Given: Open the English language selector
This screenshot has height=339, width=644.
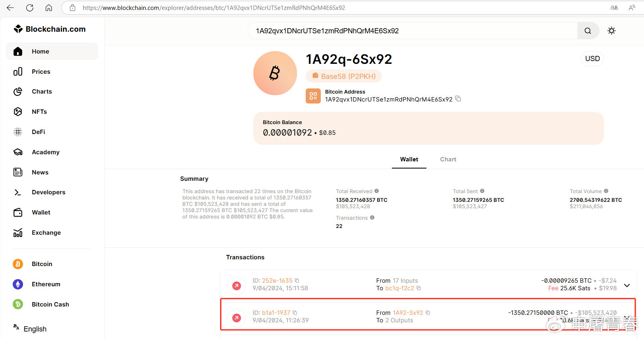Looking at the screenshot, I should point(35,329).
